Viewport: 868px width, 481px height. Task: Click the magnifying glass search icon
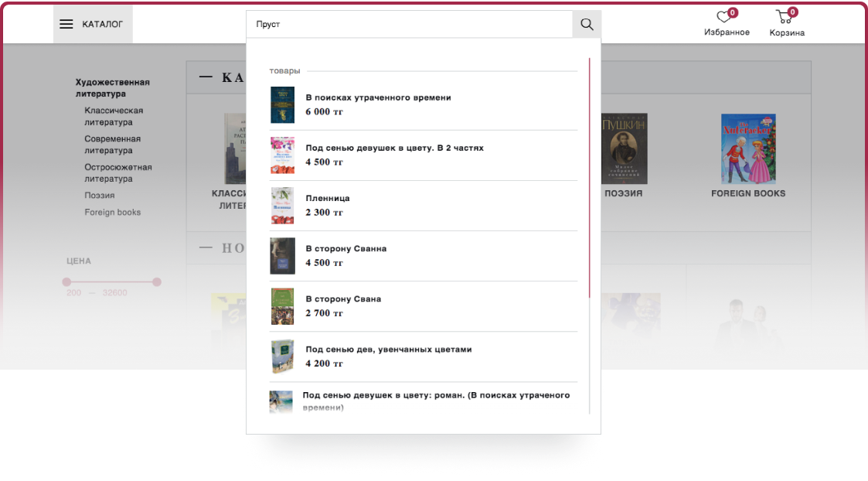pyautogui.click(x=587, y=25)
